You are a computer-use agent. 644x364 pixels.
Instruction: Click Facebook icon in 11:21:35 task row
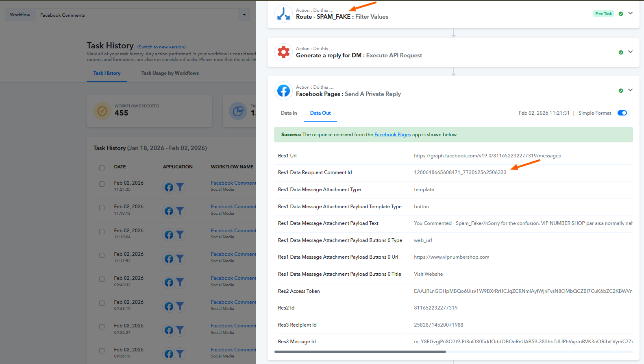click(x=169, y=187)
